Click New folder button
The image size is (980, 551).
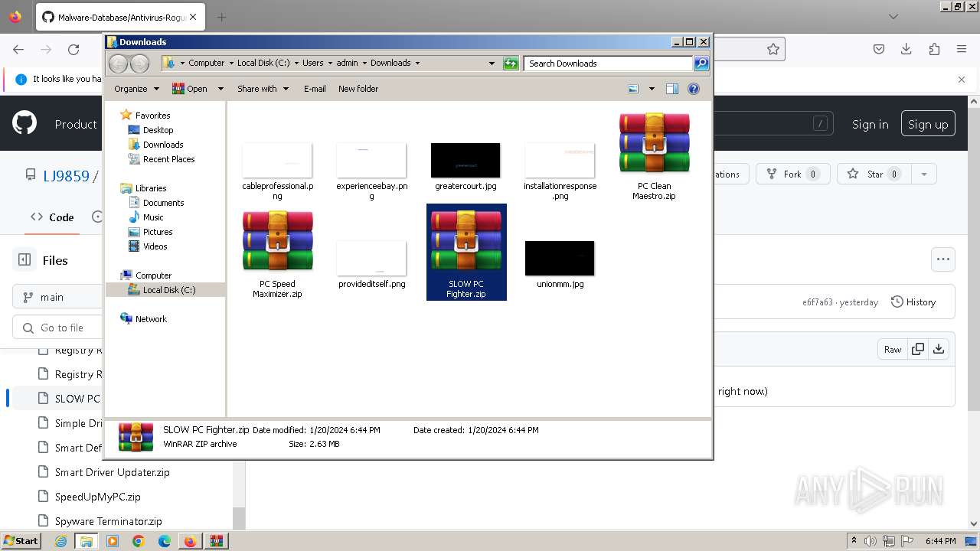[x=358, y=89]
